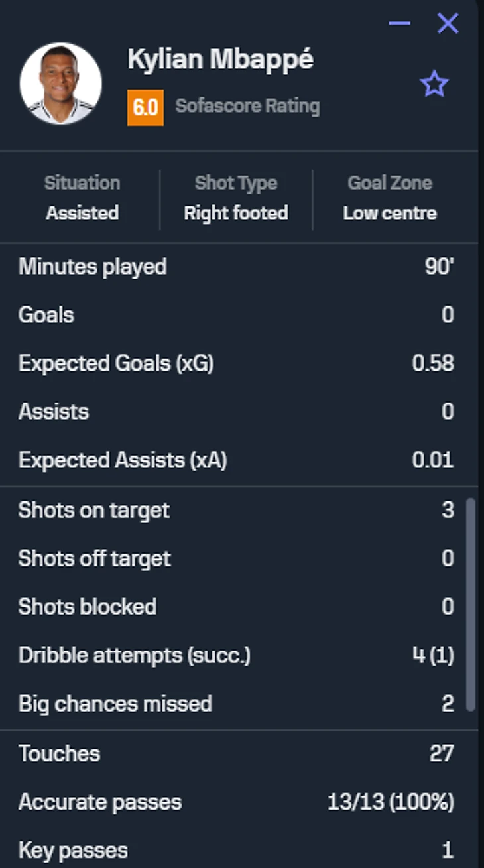Click the Touches stat row
This screenshot has width=484, height=868.
point(236,753)
